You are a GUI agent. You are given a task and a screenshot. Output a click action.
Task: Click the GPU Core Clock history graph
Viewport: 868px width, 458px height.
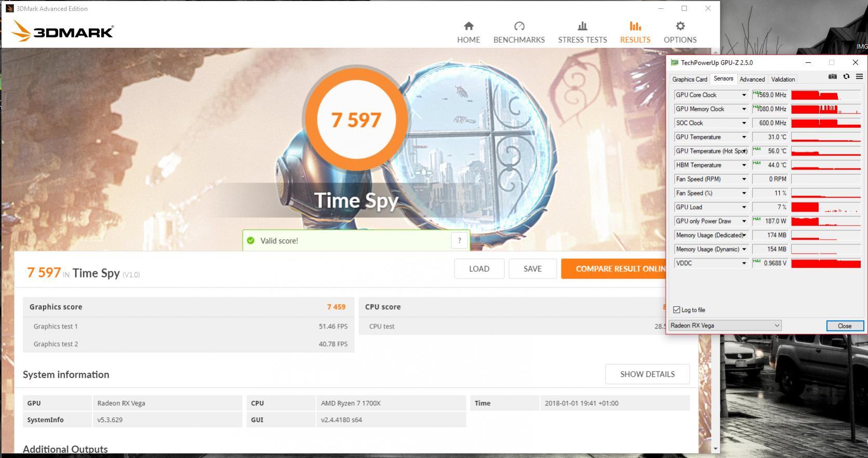click(826, 95)
